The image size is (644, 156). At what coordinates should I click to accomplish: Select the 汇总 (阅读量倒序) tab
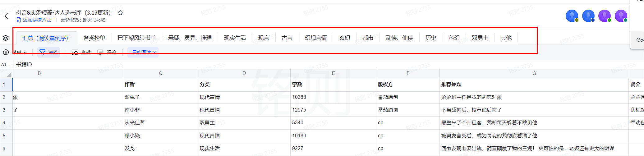pos(45,38)
